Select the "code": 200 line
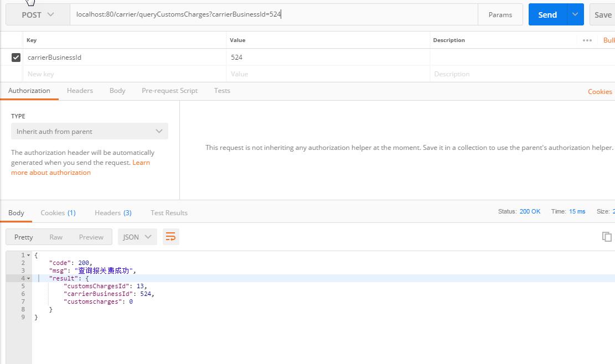Image resolution: width=615 pixels, height=364 pixels. pyautogui.click(x=71, y=263)
